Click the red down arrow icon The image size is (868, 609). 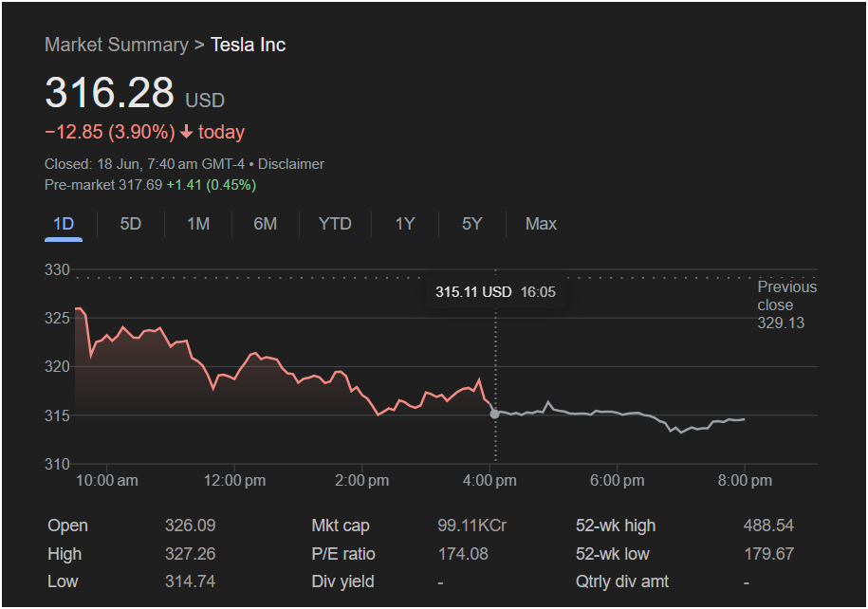tap(187, 132)
